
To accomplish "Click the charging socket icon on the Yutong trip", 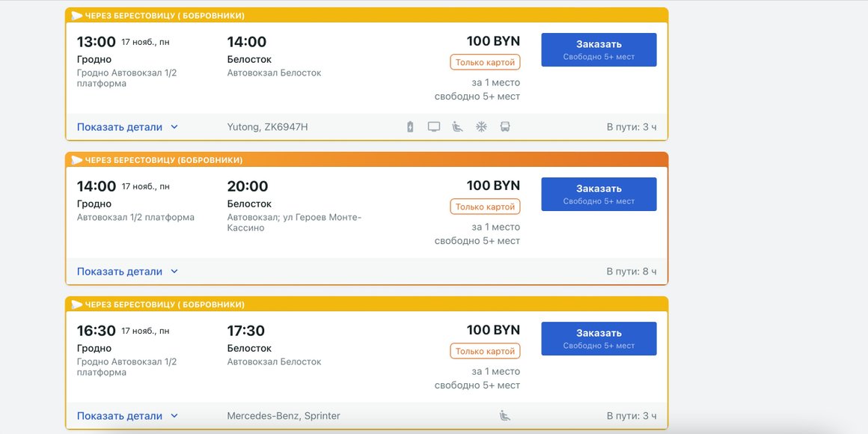I will coord(410,127).
